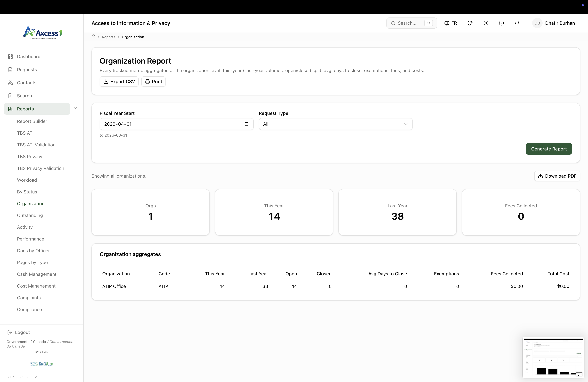Click the Dashboard sidebar icon

[x=10, y=57]
